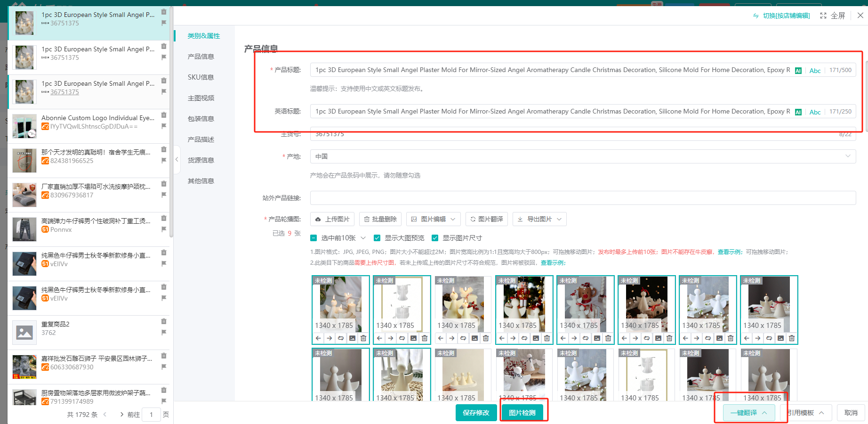Toggle 选中前10张 checkbox

point(314,238)
